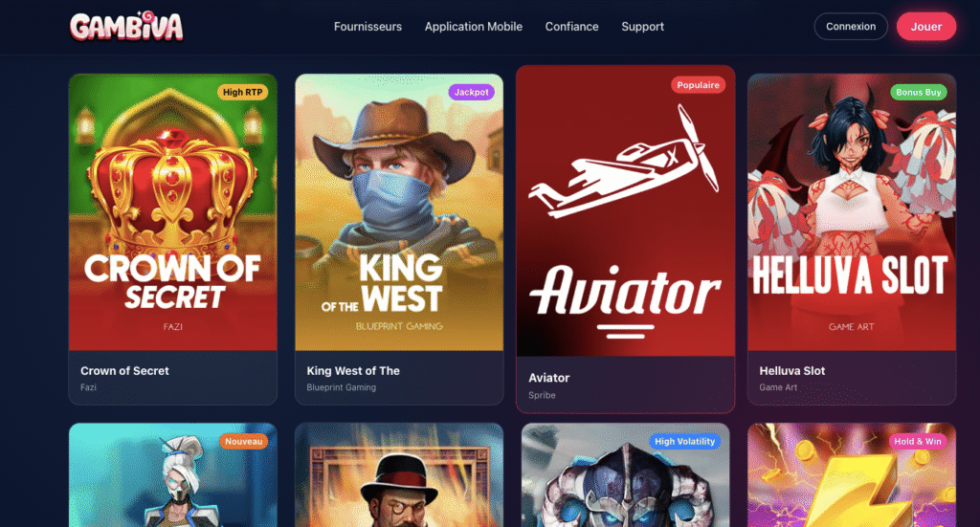Click the Gambiva logo
Image resolution: width=980 pixels, height=527 pixels.
126,26
